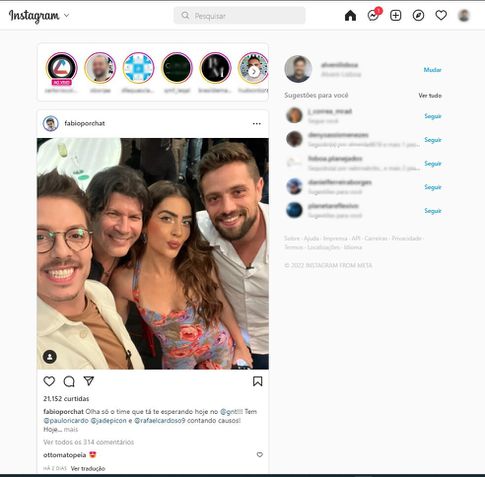
Task: Follow the fifth suggested account
Action: click(x=433, y=211)
